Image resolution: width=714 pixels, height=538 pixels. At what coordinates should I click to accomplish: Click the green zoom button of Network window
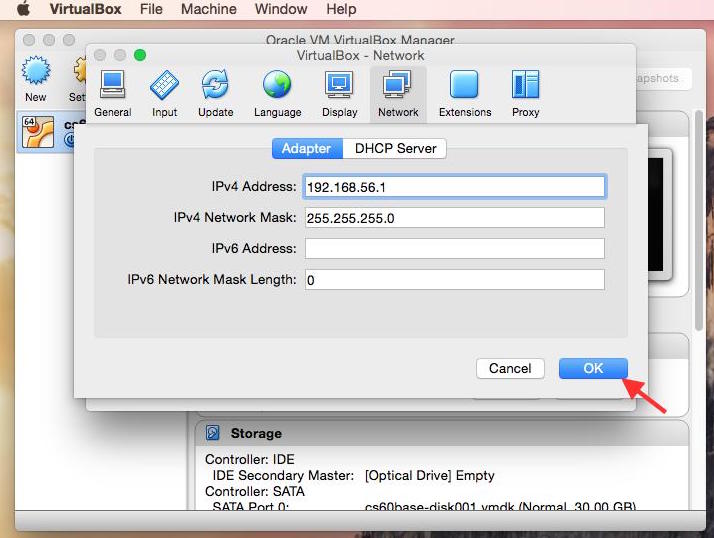coord(140,55)
